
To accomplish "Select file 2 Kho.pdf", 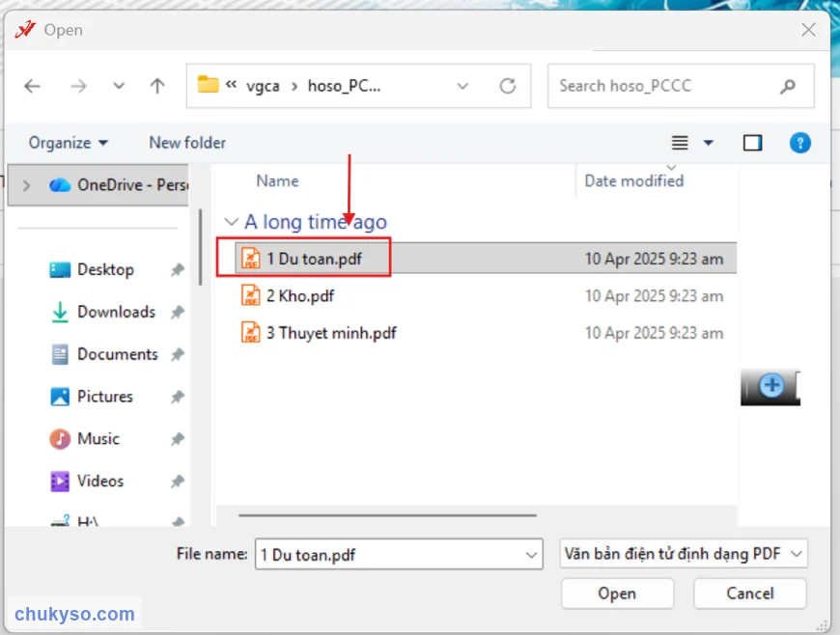I will pyautogui.click(x=300, y=295).
